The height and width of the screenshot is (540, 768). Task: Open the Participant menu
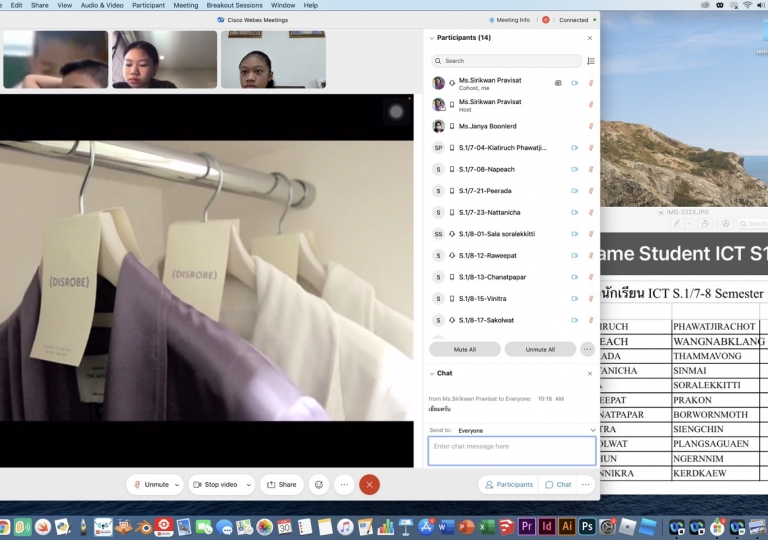[148, 5]
